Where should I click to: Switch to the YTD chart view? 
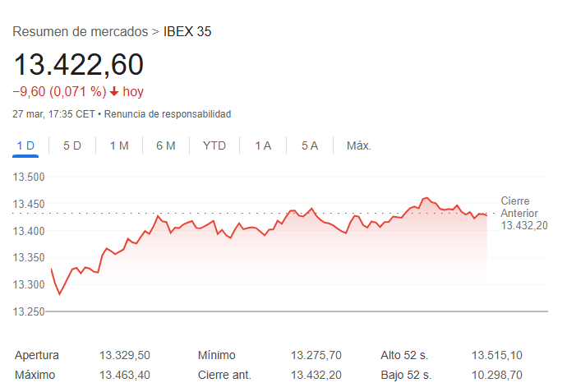tap(214, 145)
